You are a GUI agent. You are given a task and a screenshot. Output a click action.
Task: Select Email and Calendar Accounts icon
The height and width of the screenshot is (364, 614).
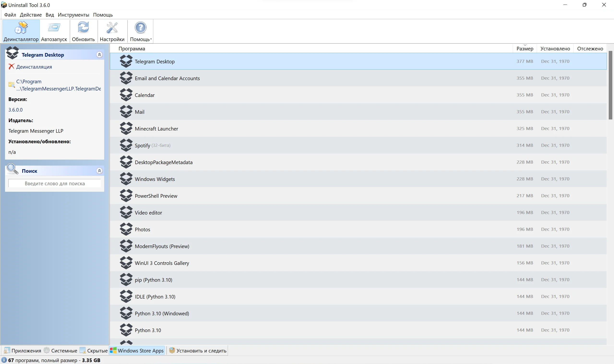126,78
